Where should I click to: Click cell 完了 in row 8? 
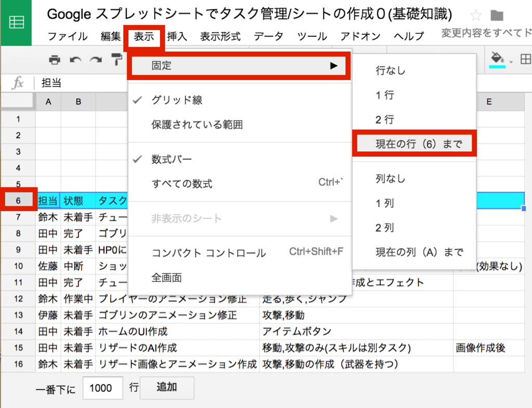click(78, 233)
